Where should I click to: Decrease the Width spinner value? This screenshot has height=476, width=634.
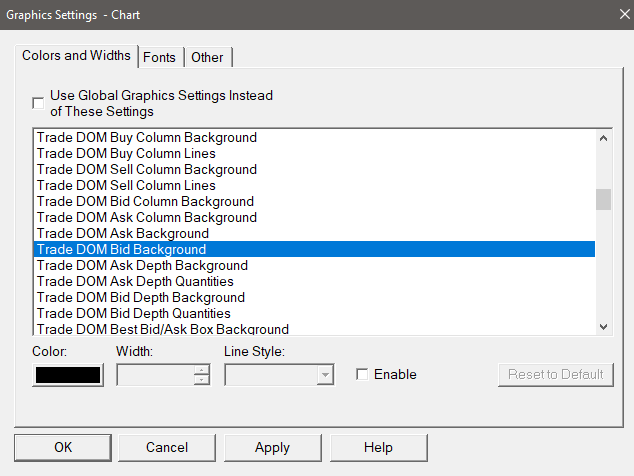click(x=203, y=380)
